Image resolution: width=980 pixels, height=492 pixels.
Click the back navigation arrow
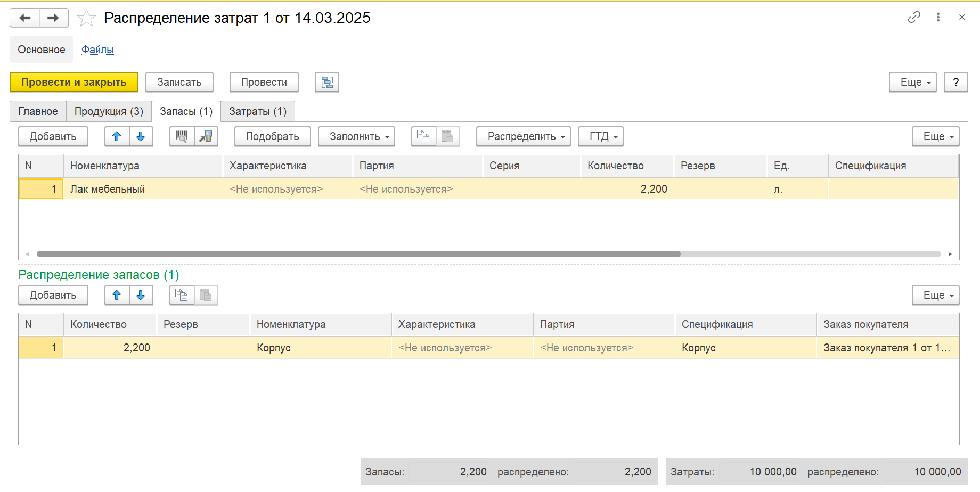click(24, 18)
